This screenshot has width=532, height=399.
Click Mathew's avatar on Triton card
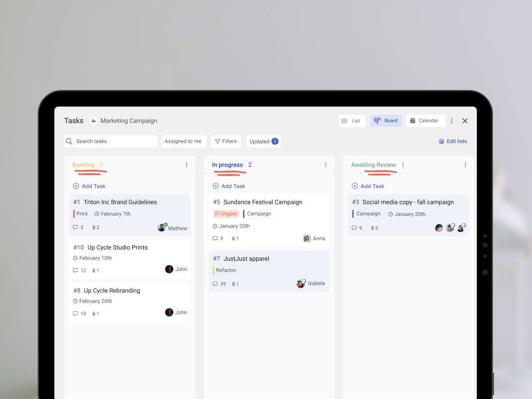coord(162,228)
